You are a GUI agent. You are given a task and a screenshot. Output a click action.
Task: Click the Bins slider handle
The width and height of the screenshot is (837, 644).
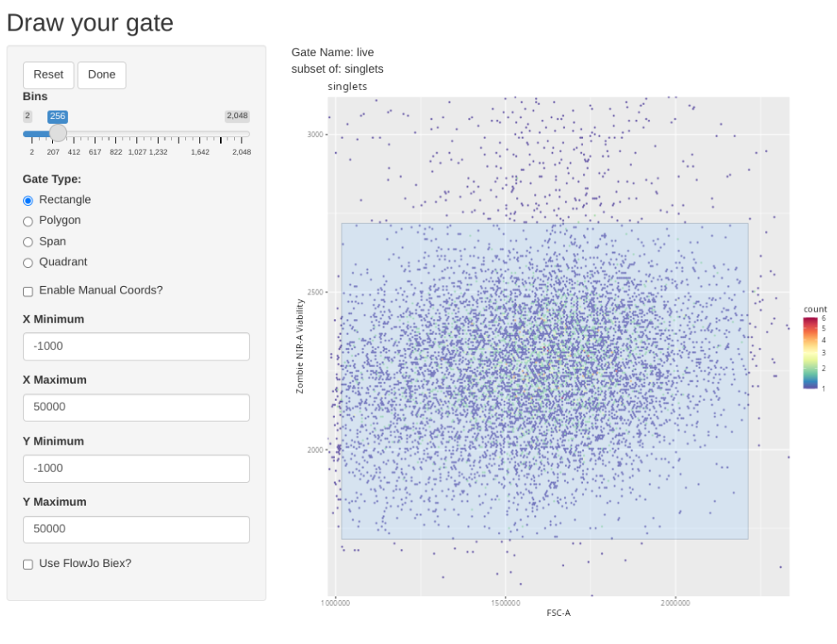[58, 133]
